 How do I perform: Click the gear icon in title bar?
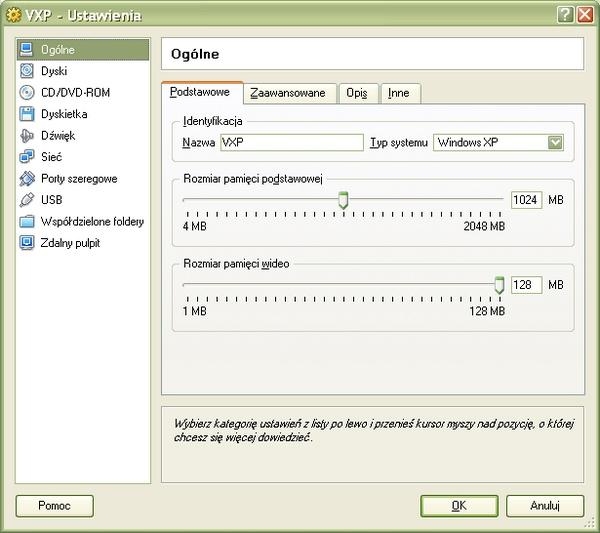[x=13, y=15]
